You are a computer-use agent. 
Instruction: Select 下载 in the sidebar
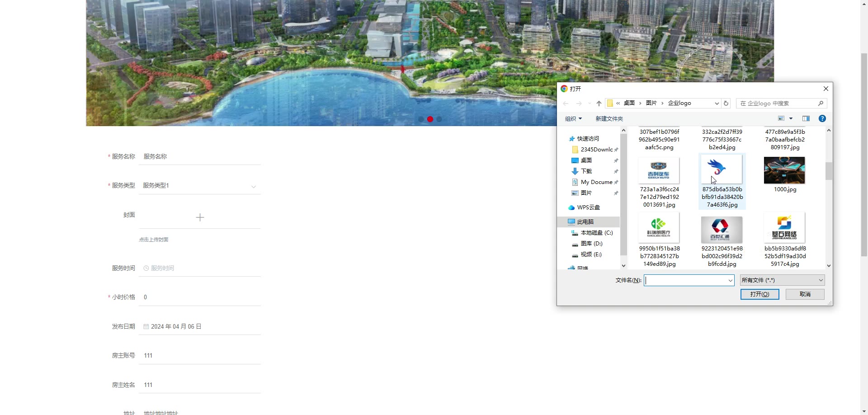click(x=586, y=171)
